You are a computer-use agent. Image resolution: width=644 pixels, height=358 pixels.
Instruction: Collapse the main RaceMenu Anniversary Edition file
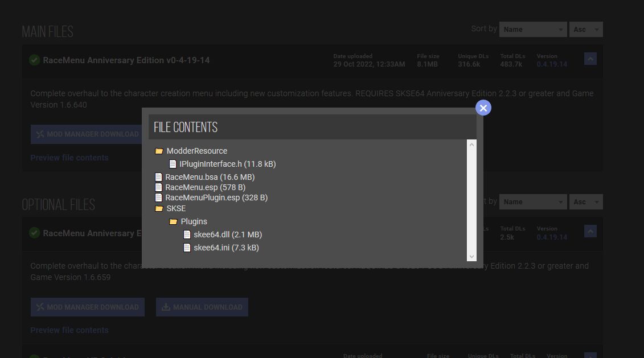[590, 59]
